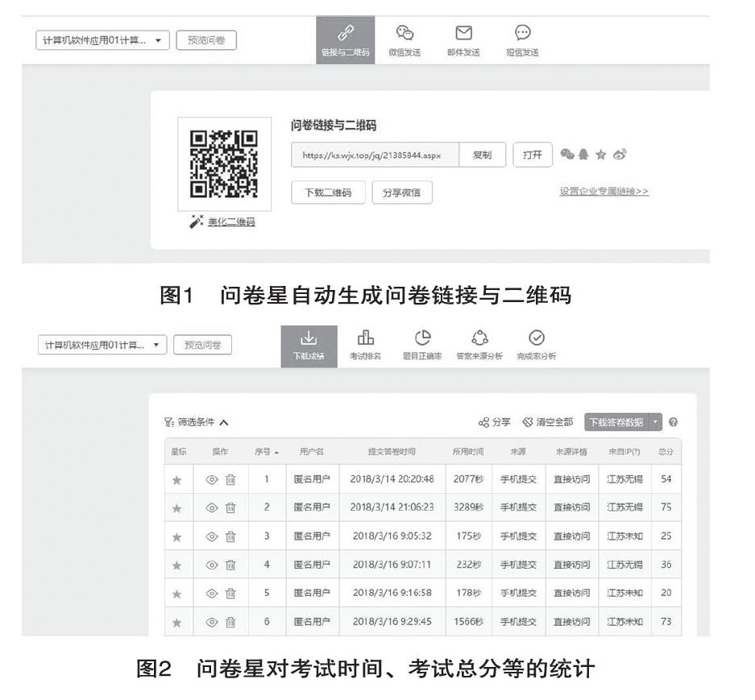
Task: Click the 来自IP(?) column header
Action: pyautogui.click(x=624, y=452)
